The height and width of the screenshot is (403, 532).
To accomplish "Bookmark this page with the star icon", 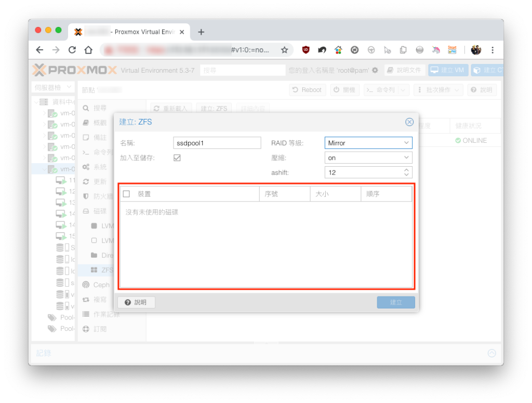I will (x=284, y=50).
